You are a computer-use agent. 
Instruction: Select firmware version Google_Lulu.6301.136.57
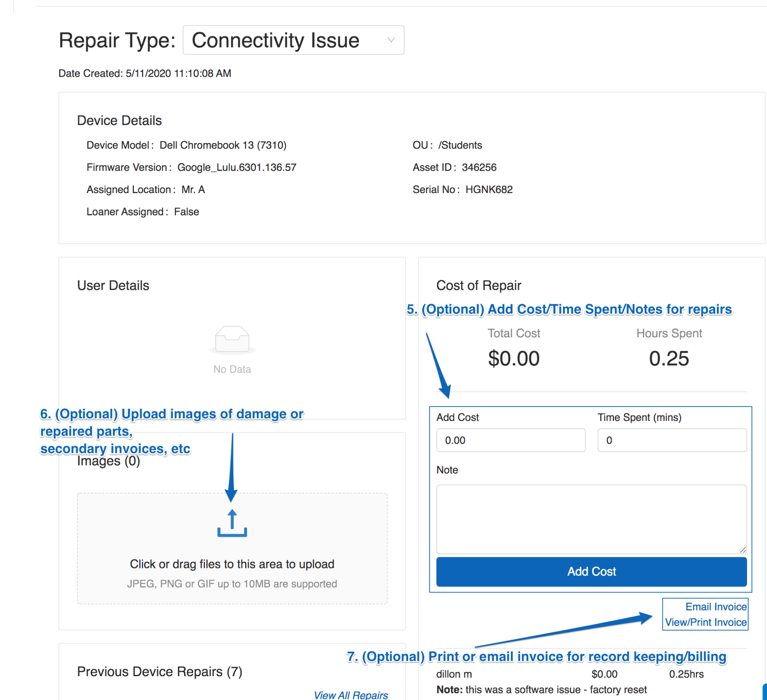click(237, 167)
